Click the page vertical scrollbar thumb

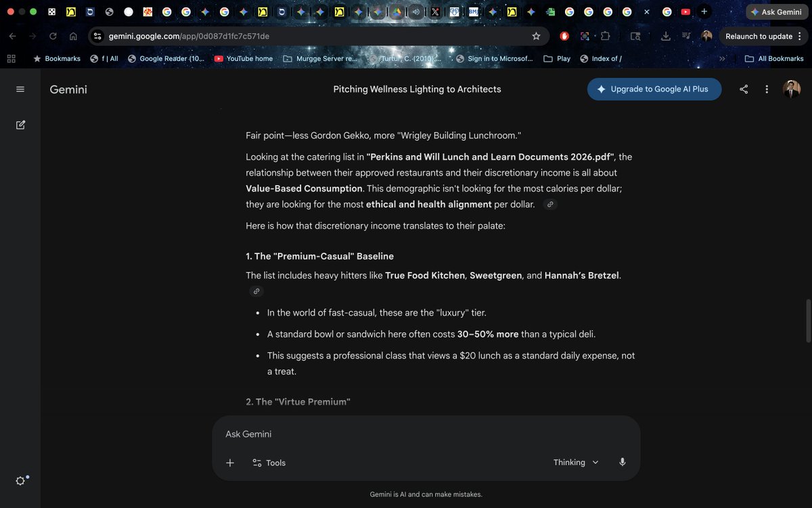click(x=807, y=321)
